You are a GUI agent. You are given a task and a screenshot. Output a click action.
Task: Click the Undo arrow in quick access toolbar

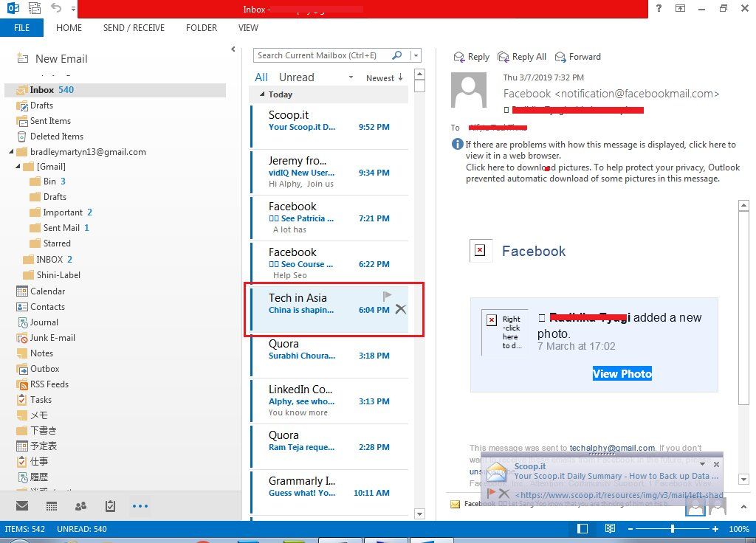click(56, 7)
